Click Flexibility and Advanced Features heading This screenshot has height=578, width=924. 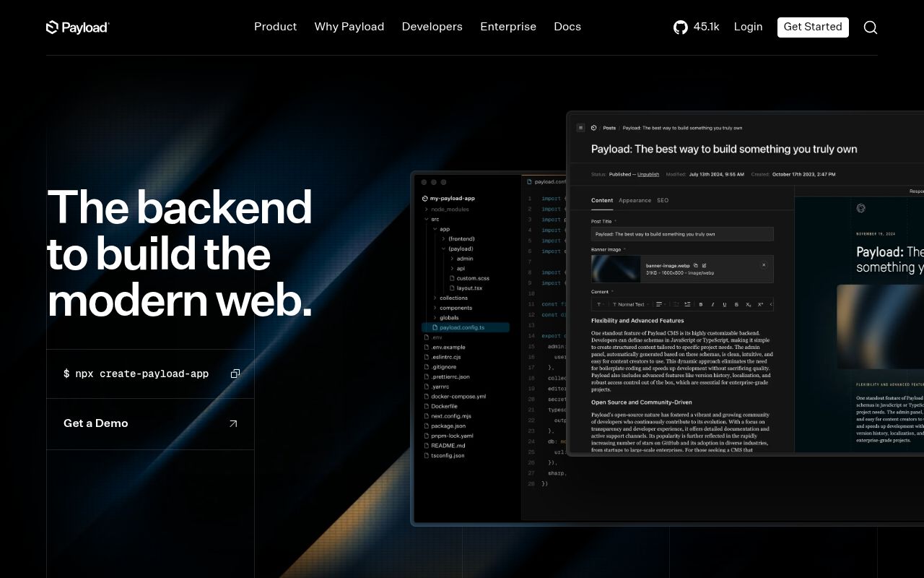point(637,321)
